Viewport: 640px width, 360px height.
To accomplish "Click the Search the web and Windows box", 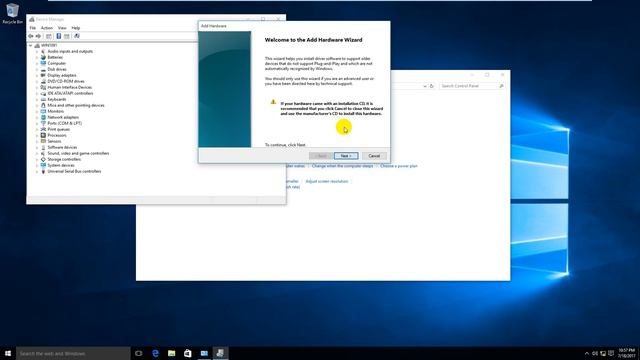I will [73, 353].
